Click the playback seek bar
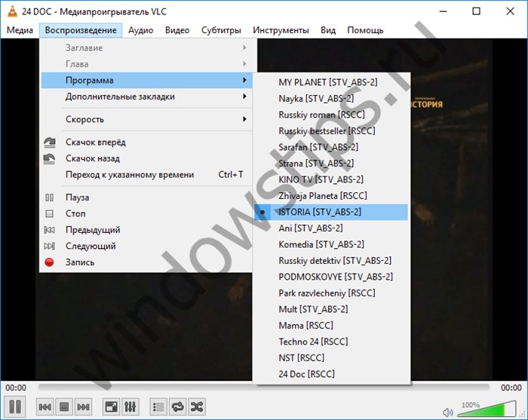Screen dimensions: 528x420 pyautogui.click(x=264, y=388)
